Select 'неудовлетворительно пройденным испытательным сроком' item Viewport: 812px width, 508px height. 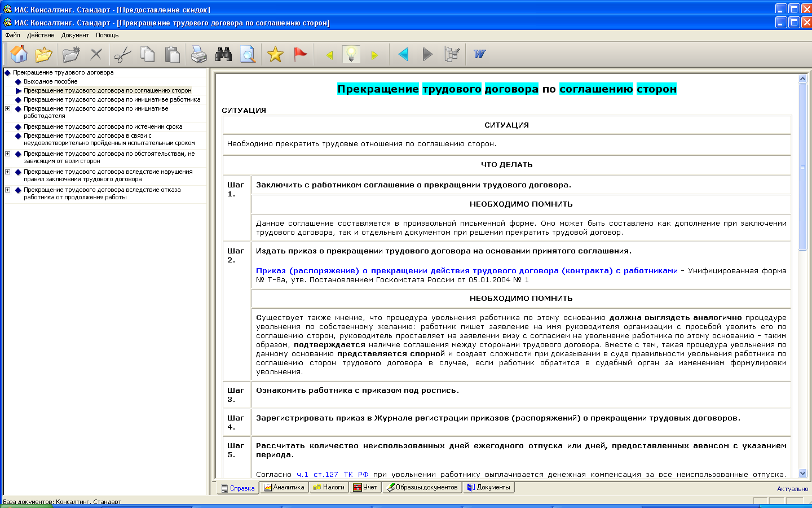coord(109,139)
